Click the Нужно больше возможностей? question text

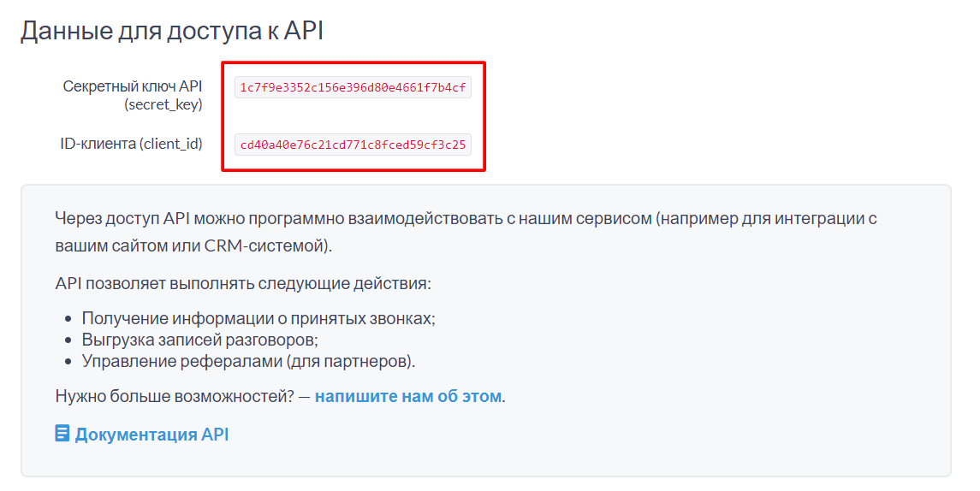pos(174,396)
